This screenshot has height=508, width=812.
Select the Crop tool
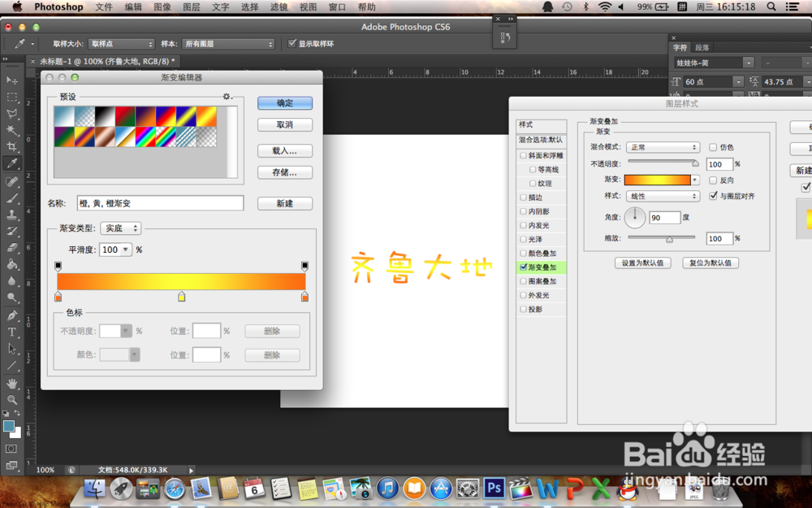pos(11,146)
